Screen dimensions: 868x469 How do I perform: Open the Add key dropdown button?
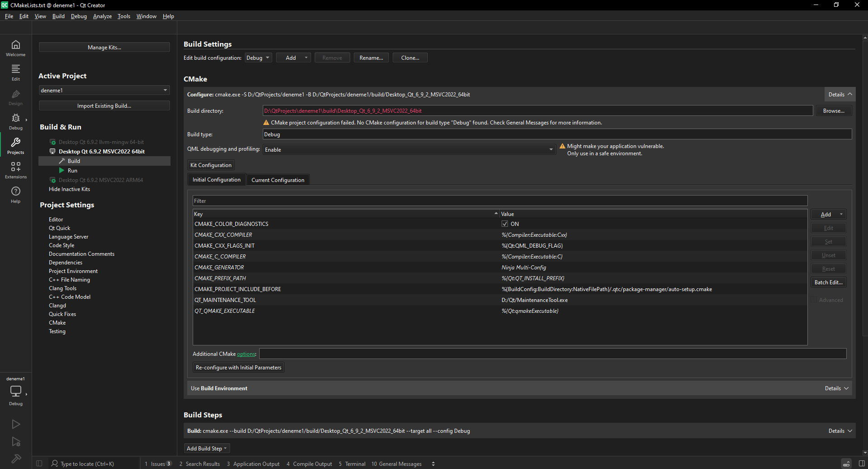[x=829, y=215]
